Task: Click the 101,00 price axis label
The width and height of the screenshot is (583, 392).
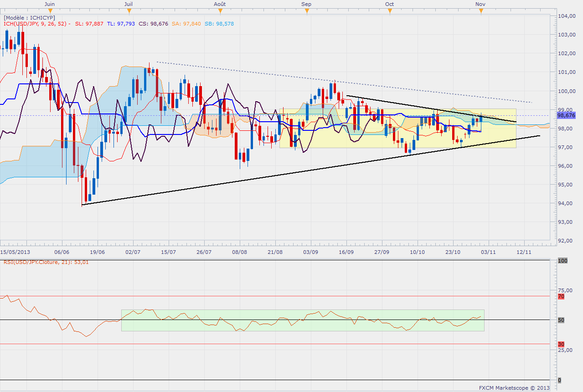Action: [567, 72]
